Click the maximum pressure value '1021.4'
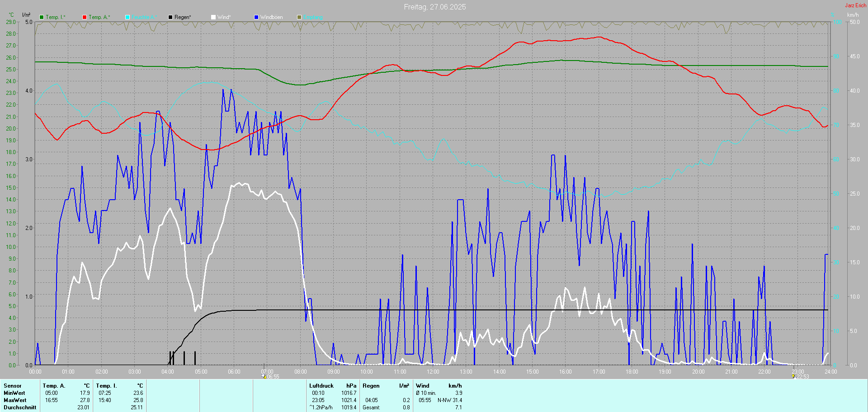Image resolution: width=868 pixels, height=412 pixels. (x=349, y=400)
